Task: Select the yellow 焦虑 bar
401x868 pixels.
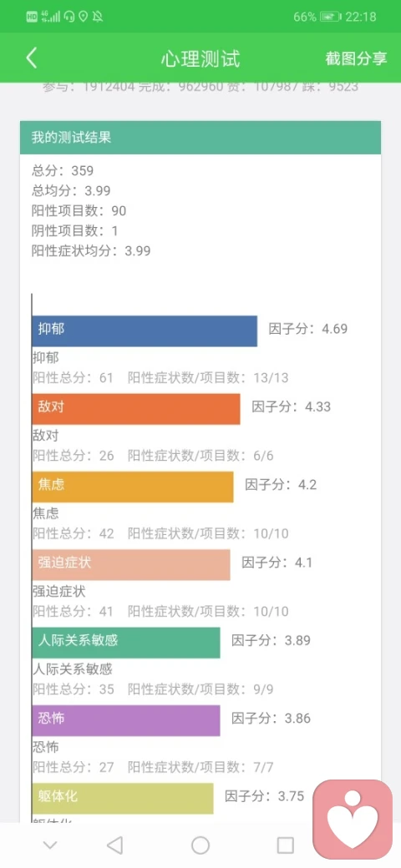Action: click(133, 487)
